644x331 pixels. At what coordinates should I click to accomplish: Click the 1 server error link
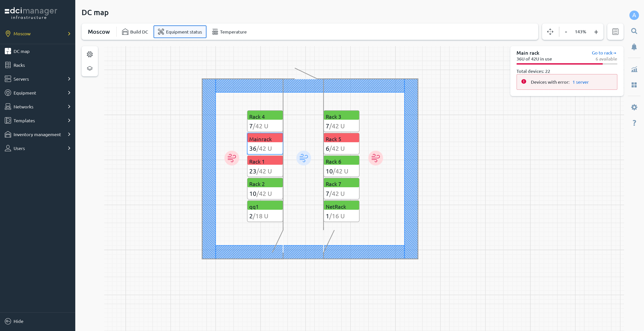tap(580, 82)
